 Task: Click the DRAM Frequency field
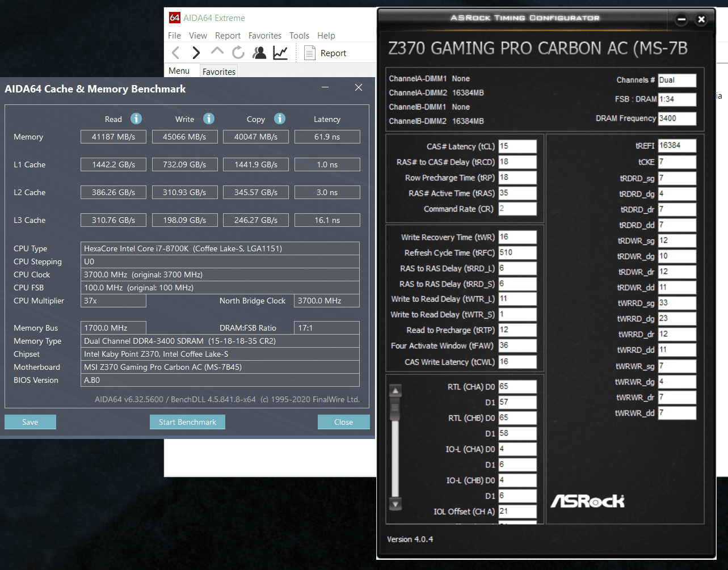pos(677,119)
